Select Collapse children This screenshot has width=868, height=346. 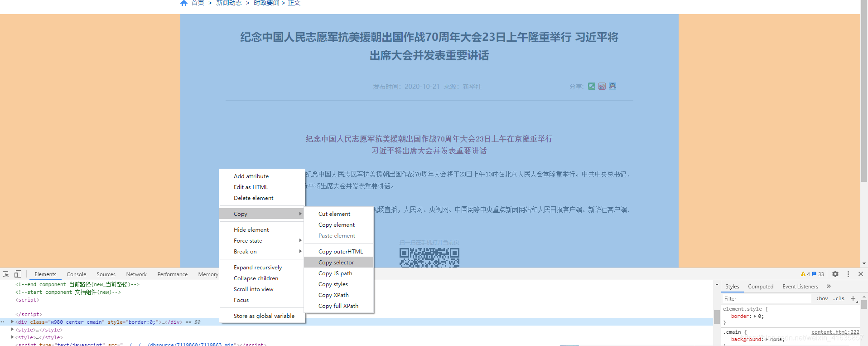[262, 278]
